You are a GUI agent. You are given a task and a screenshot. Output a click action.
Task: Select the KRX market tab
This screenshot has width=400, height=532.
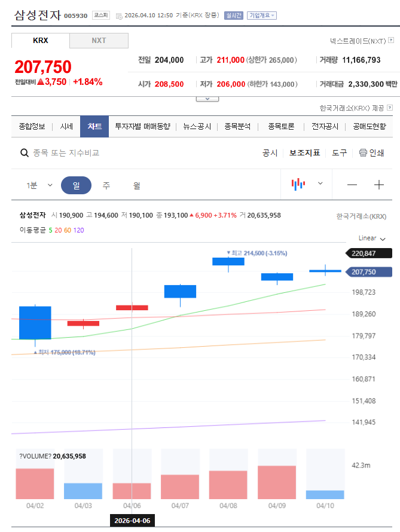[41, 41]
